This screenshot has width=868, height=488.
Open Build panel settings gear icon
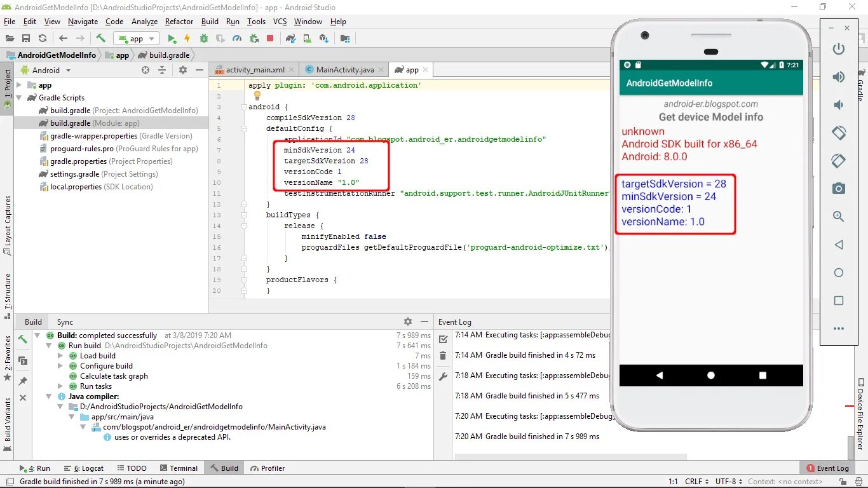click(x=408, y=322)
